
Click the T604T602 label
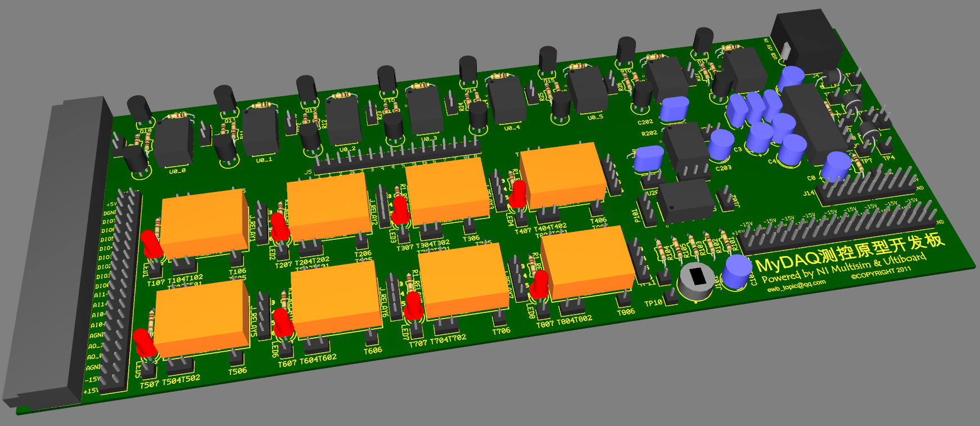click(x=318, y=359)
